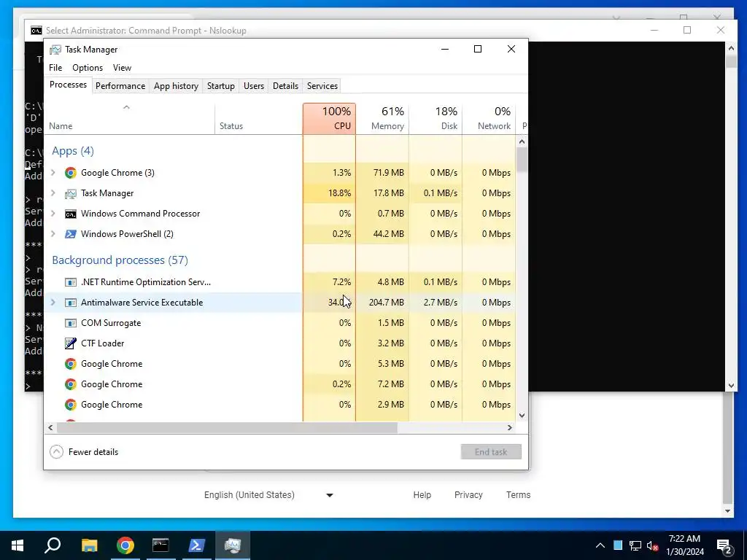Open the English (United States) language dropdown

click(269, 495)
